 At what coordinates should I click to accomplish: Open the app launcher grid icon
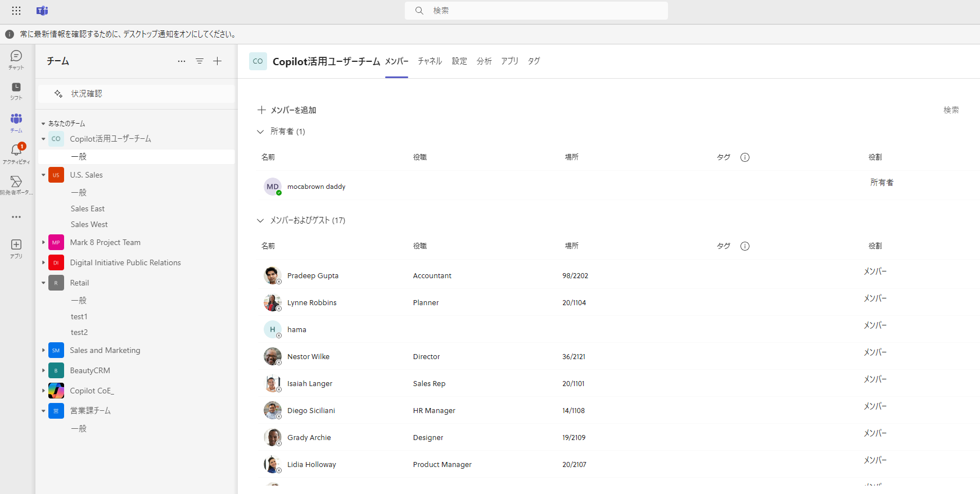(16, 11)
